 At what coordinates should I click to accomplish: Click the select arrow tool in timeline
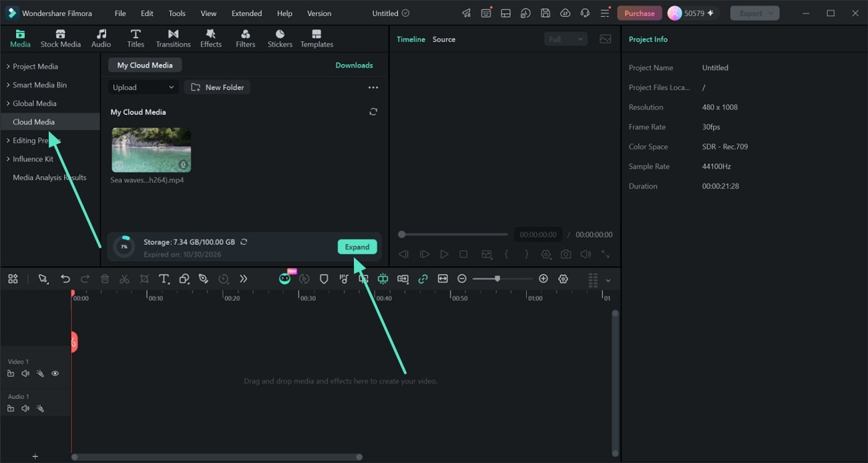pos(43,279)
